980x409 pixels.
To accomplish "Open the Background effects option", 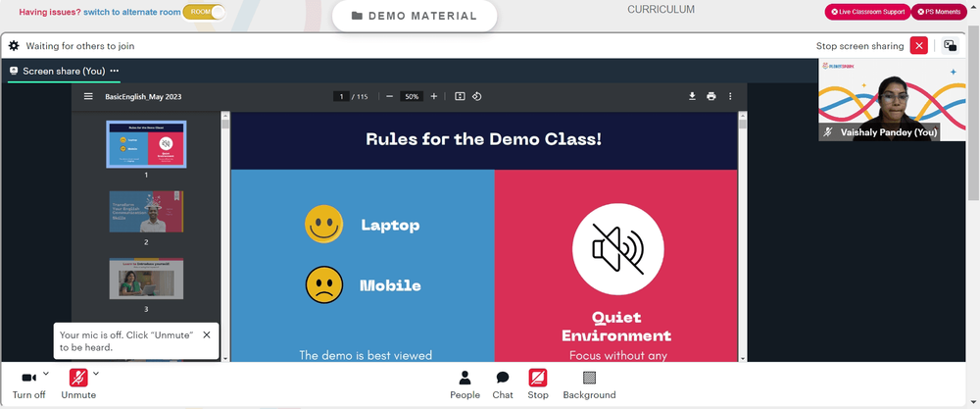I will click(x=589, y=384).
